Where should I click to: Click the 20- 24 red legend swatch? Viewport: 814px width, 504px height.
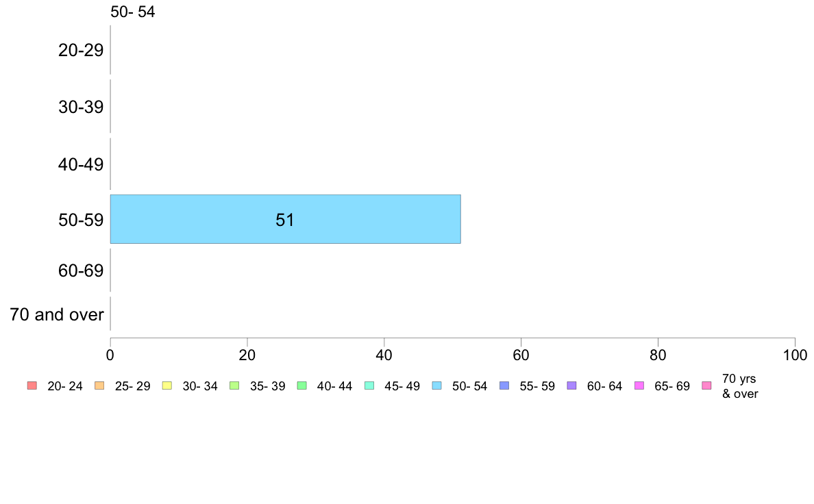click(32, 386)
